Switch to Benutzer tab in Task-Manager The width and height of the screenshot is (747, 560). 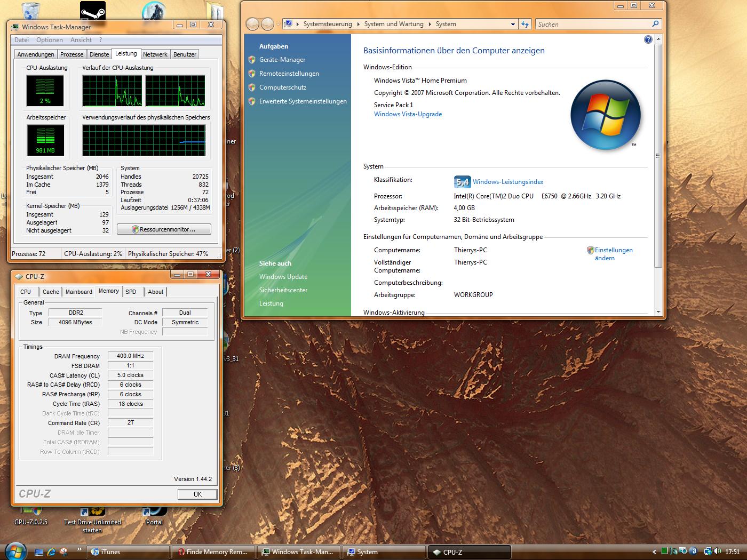[185, 54]
